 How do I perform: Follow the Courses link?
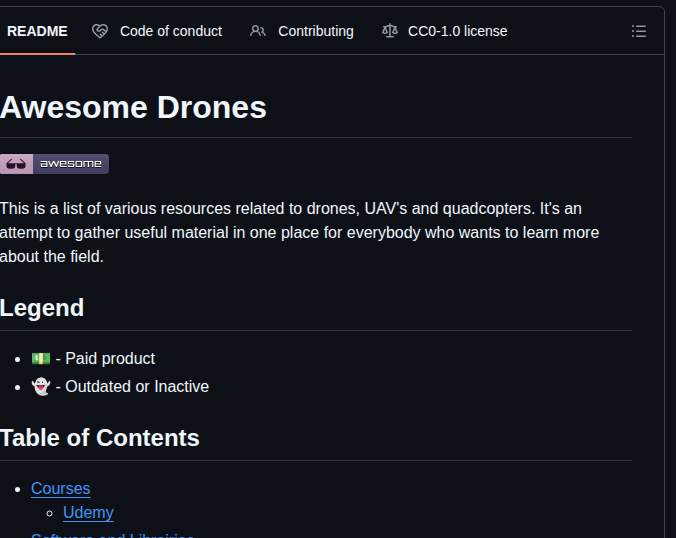click(x=60, y=488)
